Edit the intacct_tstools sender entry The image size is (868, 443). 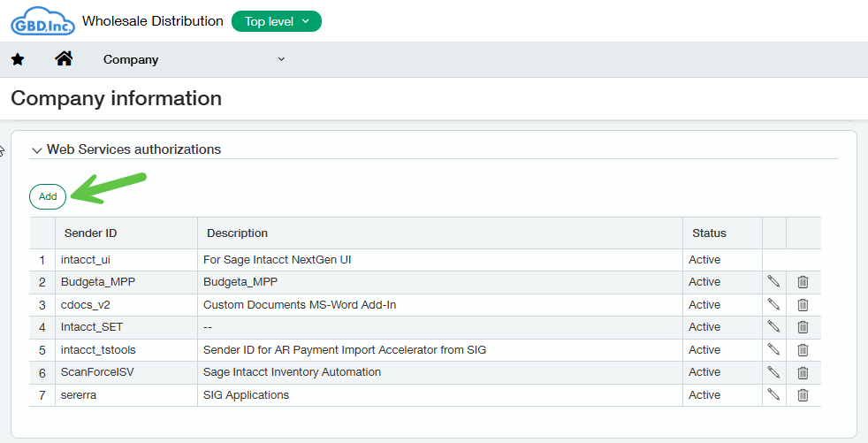(773, 349)
